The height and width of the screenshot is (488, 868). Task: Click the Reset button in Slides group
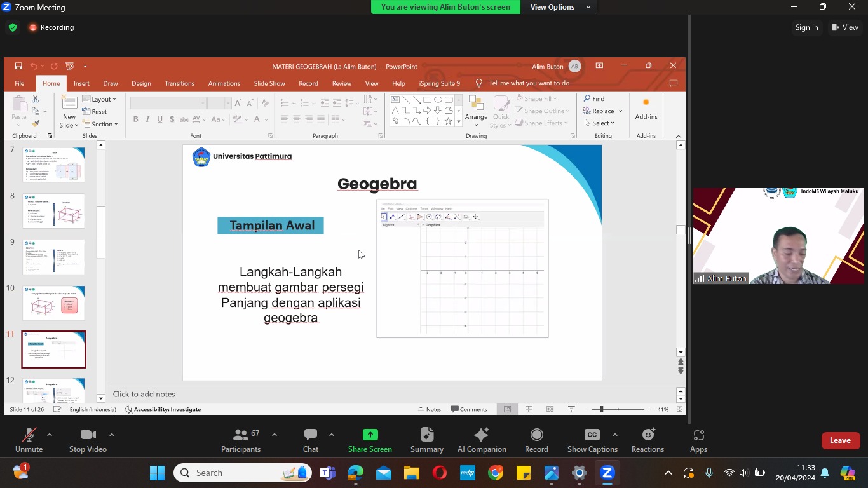95,111
